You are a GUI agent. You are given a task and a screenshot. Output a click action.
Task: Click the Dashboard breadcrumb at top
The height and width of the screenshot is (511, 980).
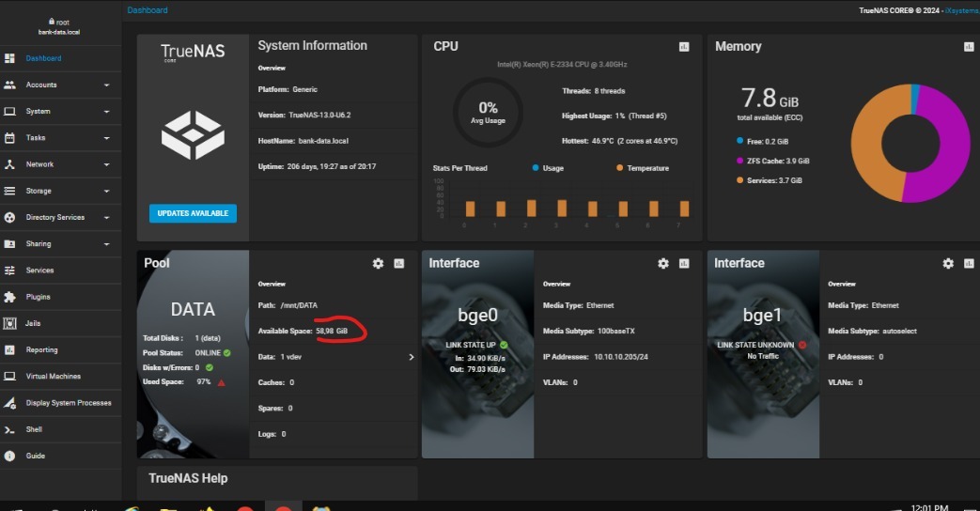[x=148, y=10]
